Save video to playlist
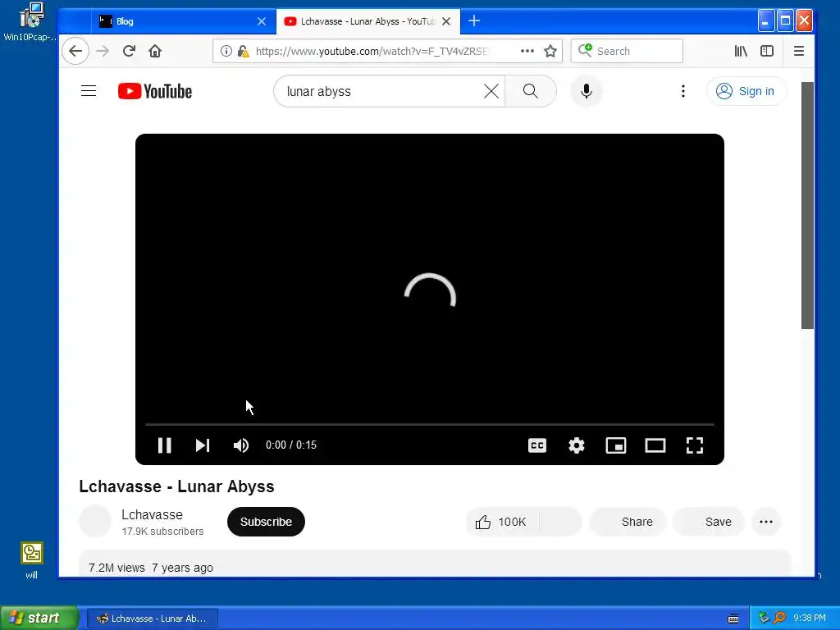This screenshot has width=840, height=630. coord(709,522)
